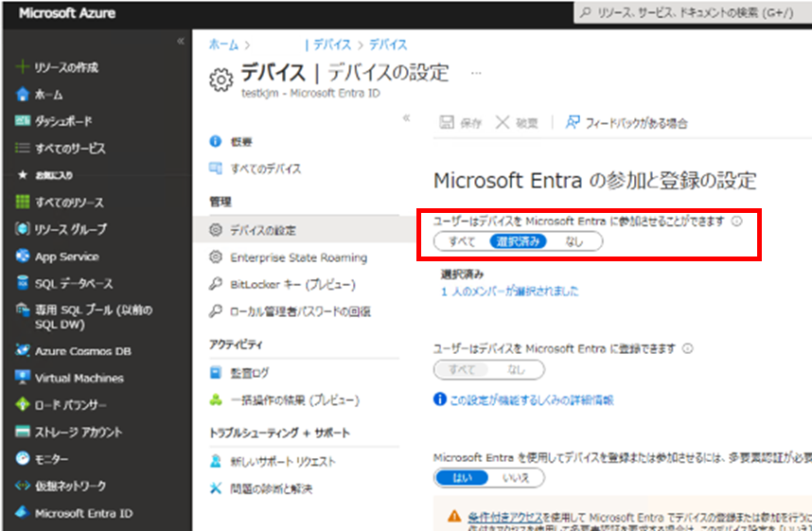Click the last デバイス breadcrumb link
Screen dimensions: 812x531
click(388, 44)
